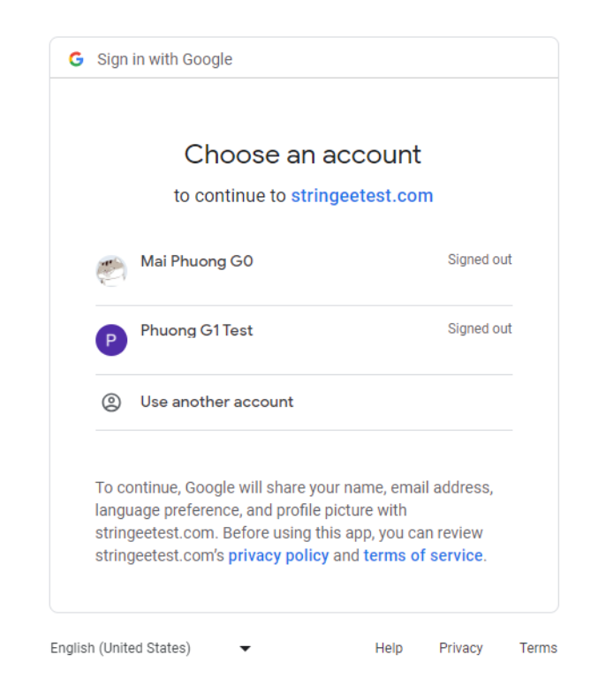The width and height of the screenshot is (606, 700).
Task: Open the English (United States) language selector
Action: (120, 648)
